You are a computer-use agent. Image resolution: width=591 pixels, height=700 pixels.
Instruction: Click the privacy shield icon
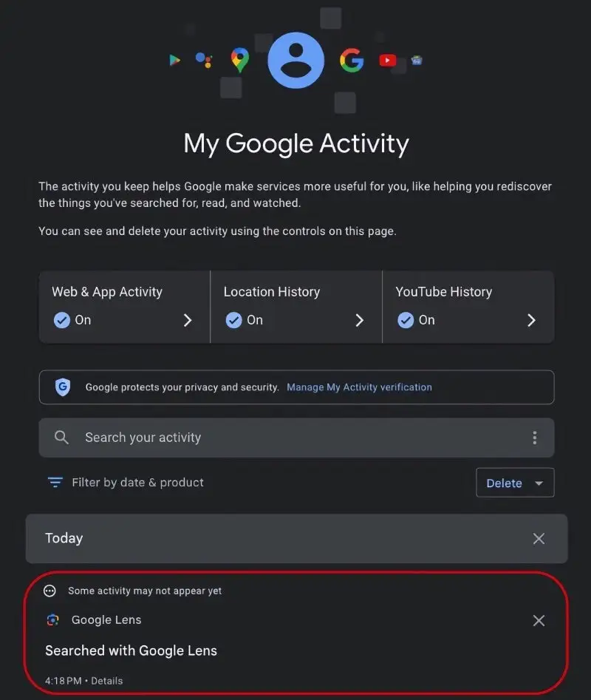[63, 387]
